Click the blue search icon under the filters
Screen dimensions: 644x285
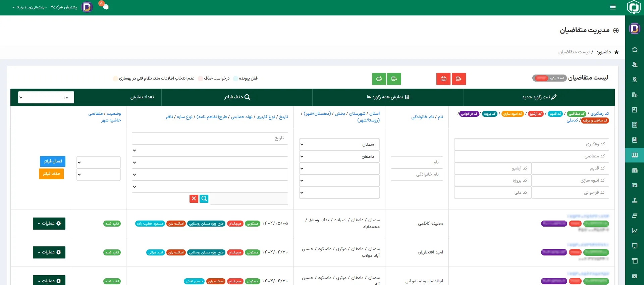coord(204,199)
